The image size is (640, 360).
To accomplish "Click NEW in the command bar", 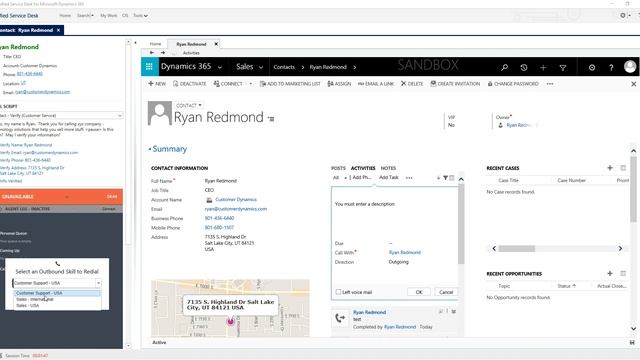I will coord(157,84).
